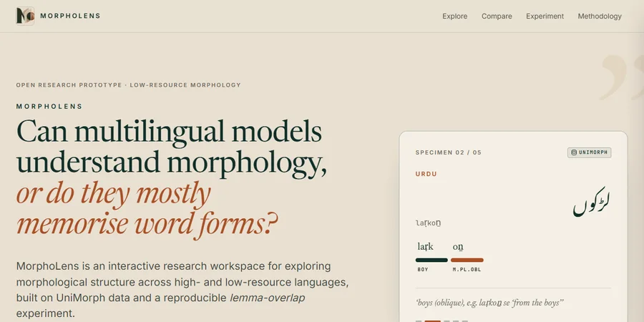Click the M.PL.OBL gloss label
The width and height of the screenshot is (644, 322).
coord(467,270)
